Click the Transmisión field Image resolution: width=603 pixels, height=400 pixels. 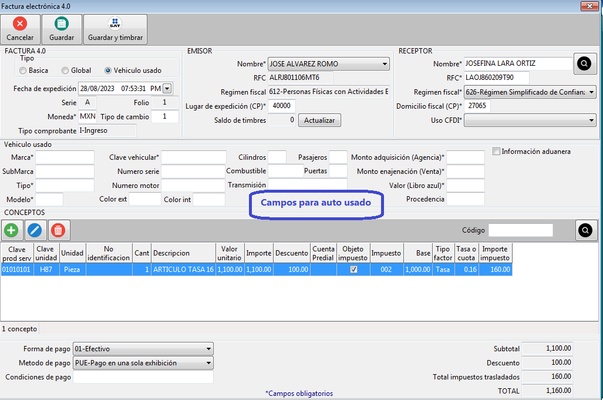tap(307, 185)
